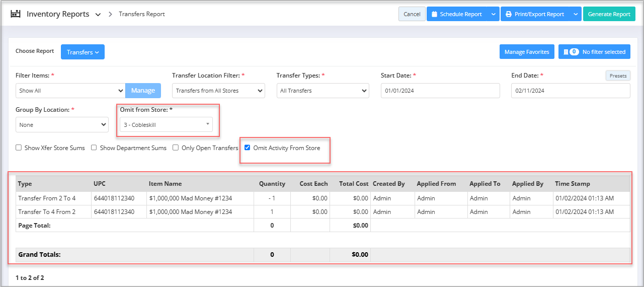Screen dimensions: 644x287
Task: Open the Schedule Report dropdown arrow
Action: [493, 14]
